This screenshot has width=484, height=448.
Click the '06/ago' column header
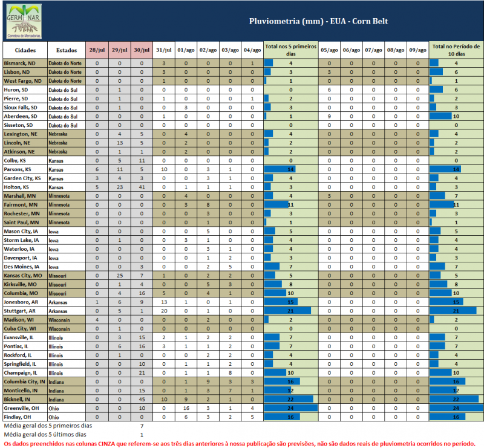click(352, 50)
